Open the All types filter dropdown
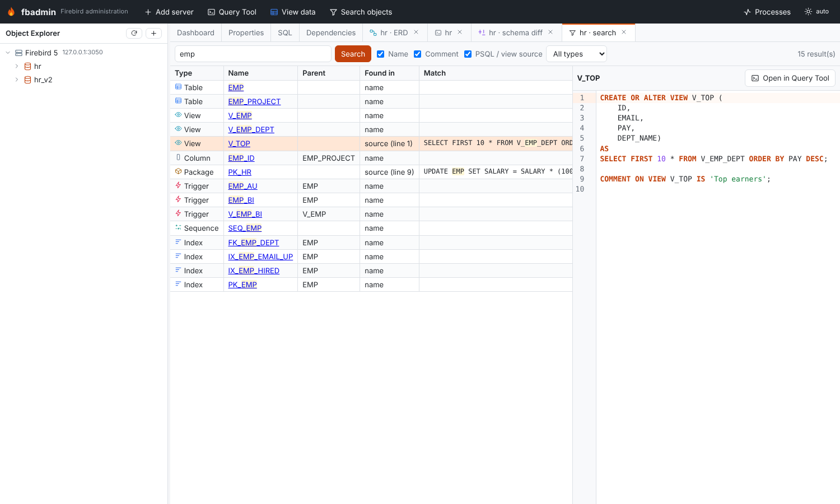This screenshot has height=504, width=840. [576, 54]
